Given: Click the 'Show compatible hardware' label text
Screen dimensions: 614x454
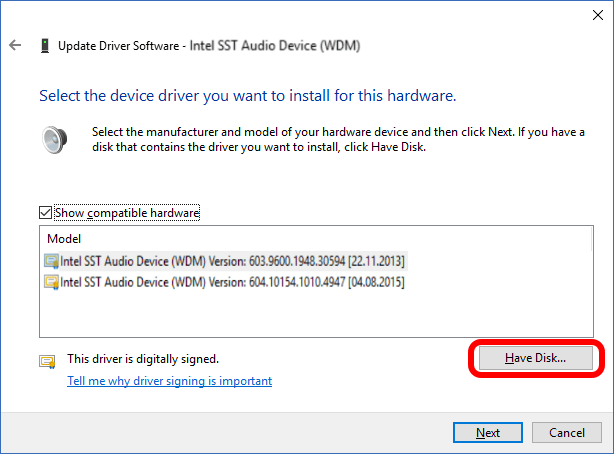Looking at the screenshot, I should tap(127, 213).
